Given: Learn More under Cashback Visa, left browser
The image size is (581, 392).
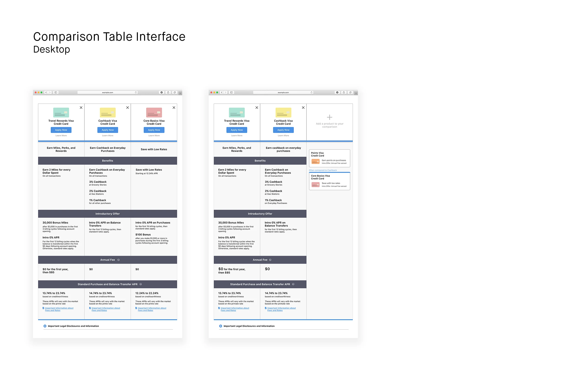Looking at the screenshot, I should tap(108, 136).
